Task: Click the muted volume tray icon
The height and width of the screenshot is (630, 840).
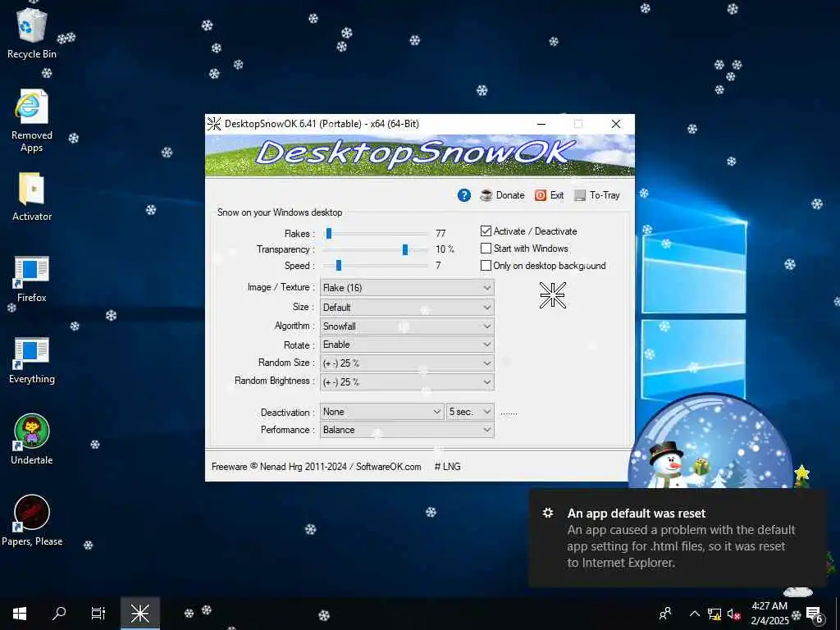Action: click(x=733, y=614)
